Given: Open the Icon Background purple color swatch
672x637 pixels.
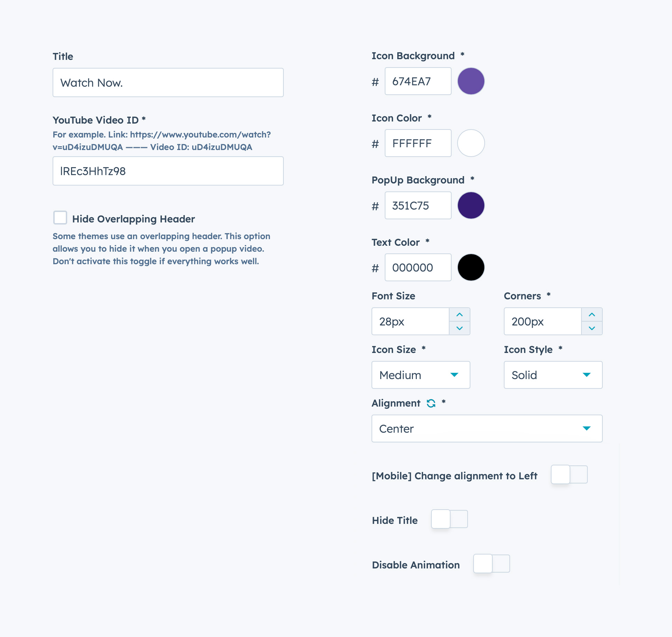Looking at the screenshot, I should [471, 81].
